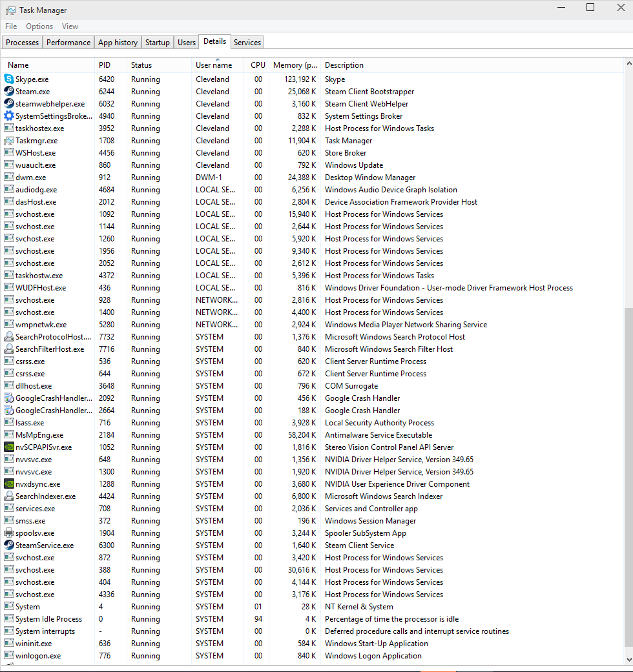Select the steamwebhelper.exe icon
The height and width of the screenshot is (672, 633).
(8, 104)
